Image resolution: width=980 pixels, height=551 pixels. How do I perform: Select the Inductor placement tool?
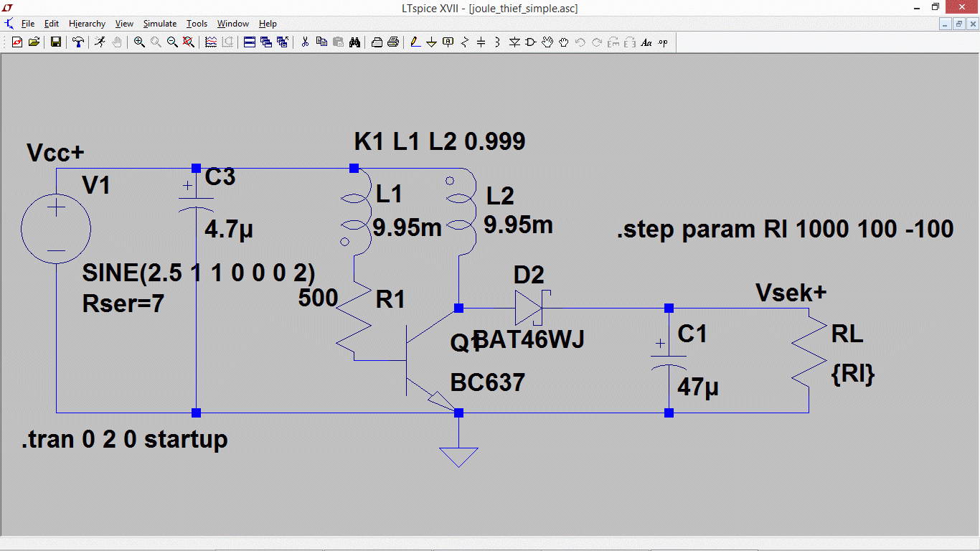(497, 42)
